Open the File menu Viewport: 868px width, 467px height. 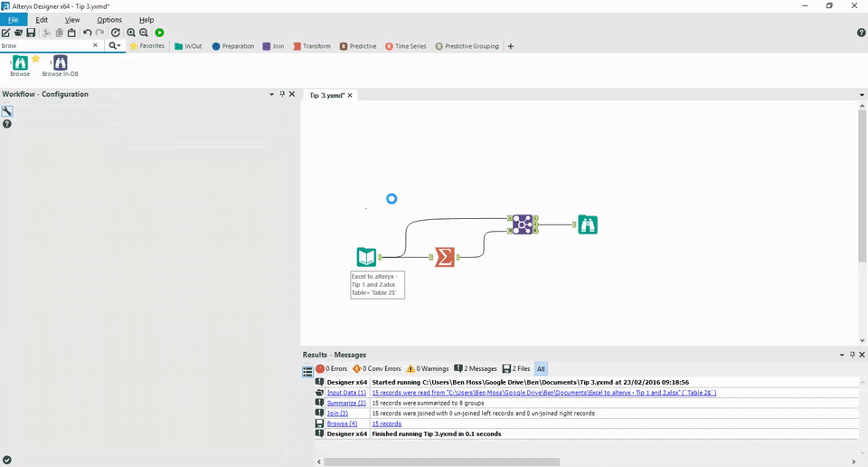pos(14,20)
